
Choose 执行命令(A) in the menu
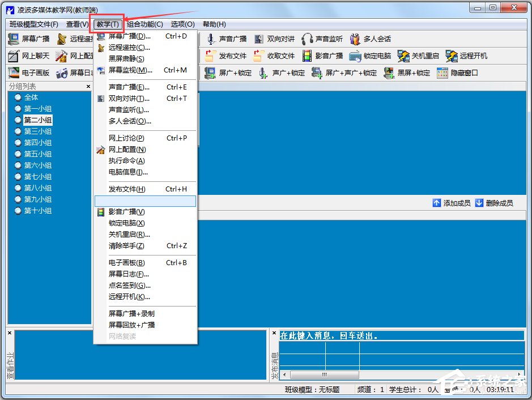coord(145,161)
